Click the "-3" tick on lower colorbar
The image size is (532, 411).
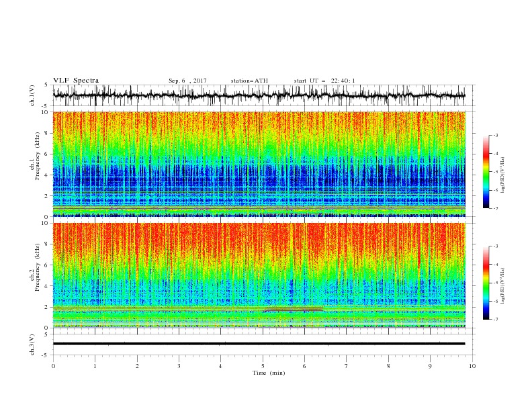[495, 246]
